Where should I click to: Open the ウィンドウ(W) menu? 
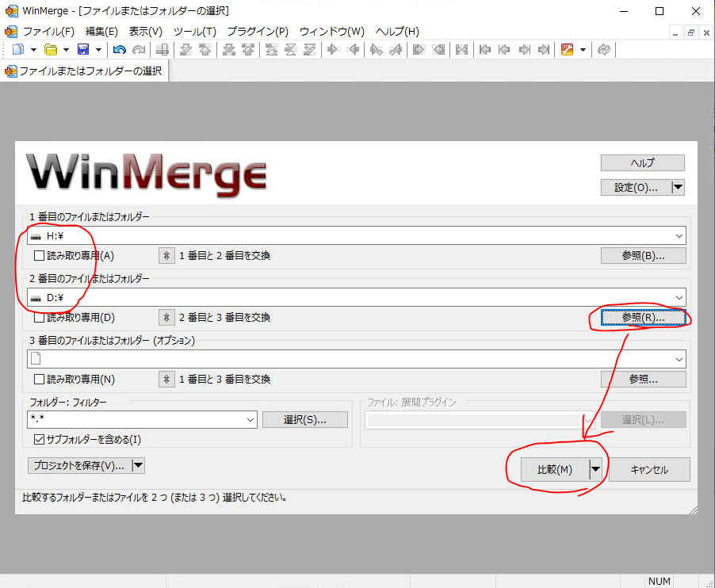[x=332, y=32]
